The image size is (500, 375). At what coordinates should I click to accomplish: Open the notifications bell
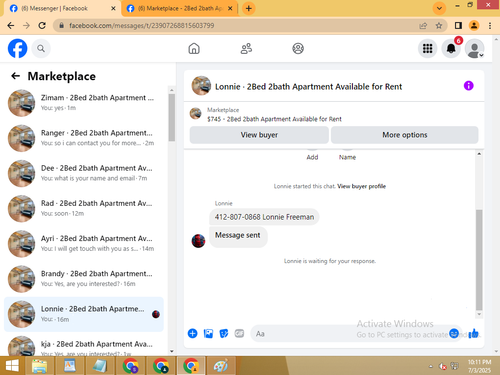(451, 49)
